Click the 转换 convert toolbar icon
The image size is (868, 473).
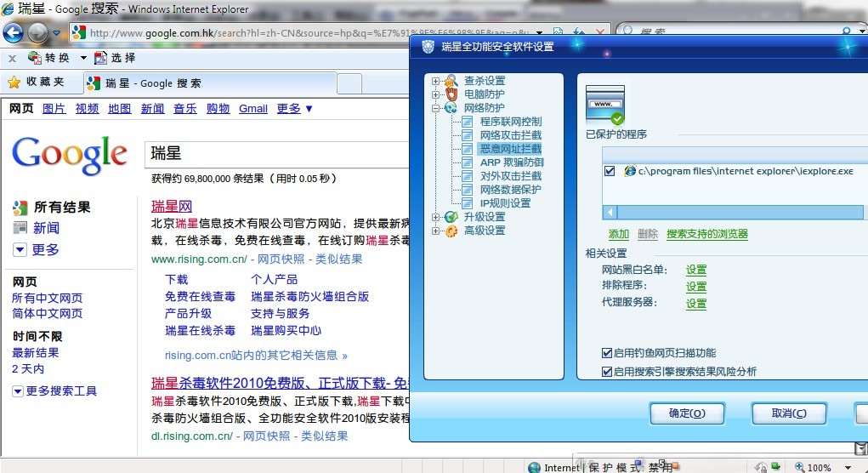[35, 58]
